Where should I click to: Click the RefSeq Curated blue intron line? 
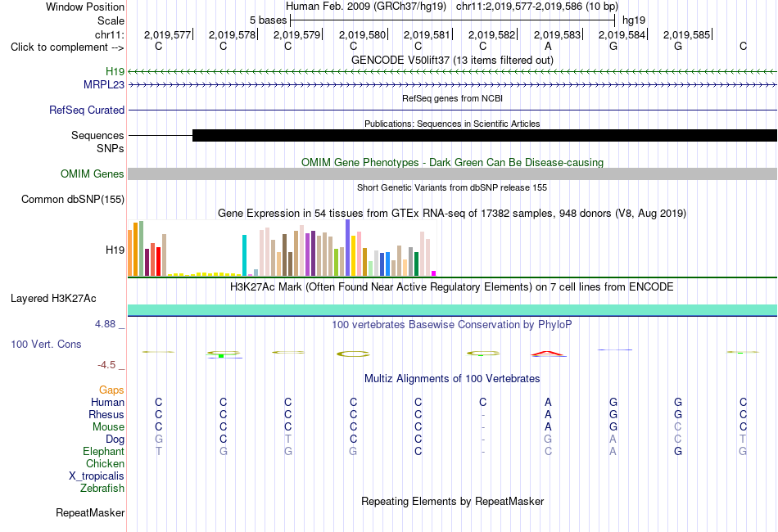pos(453,110)
